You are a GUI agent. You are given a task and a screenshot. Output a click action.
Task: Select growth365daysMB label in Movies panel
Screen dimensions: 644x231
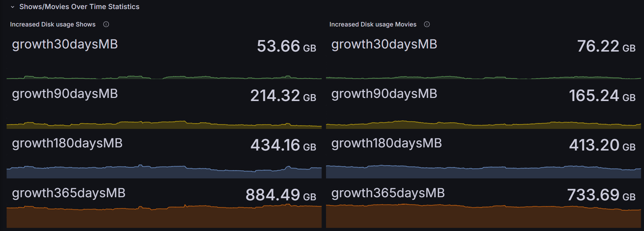point(388,193)
